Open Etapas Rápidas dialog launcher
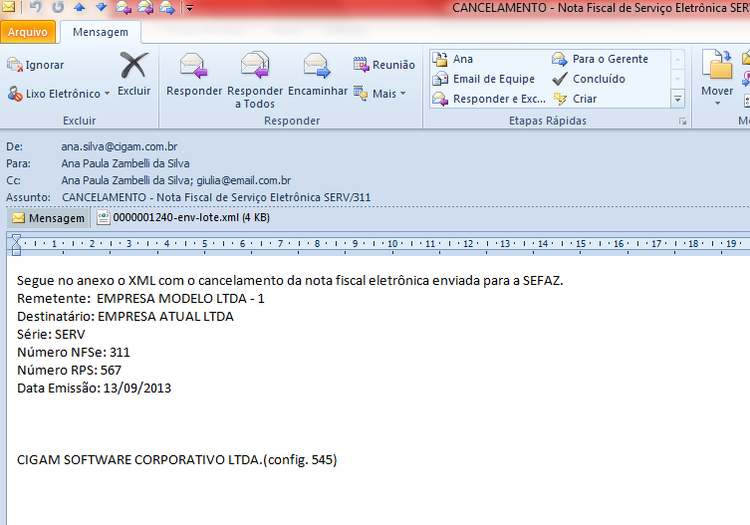This screenshot has height=525, width=750. [x=683, y=121]
